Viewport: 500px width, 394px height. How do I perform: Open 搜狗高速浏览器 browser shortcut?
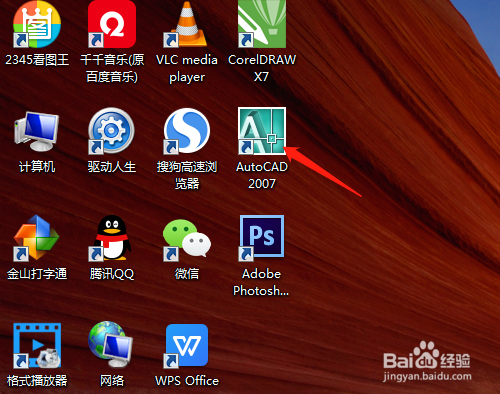[187, 131]
